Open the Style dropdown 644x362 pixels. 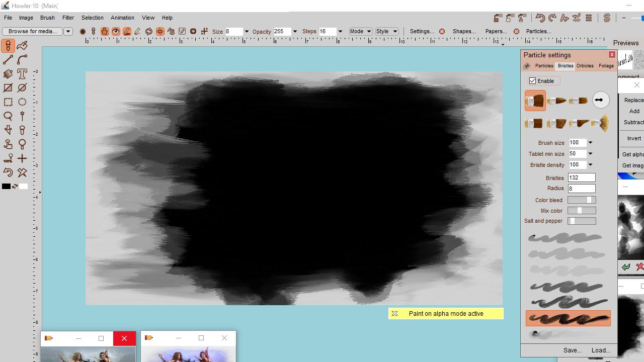(x=387, y=31)
